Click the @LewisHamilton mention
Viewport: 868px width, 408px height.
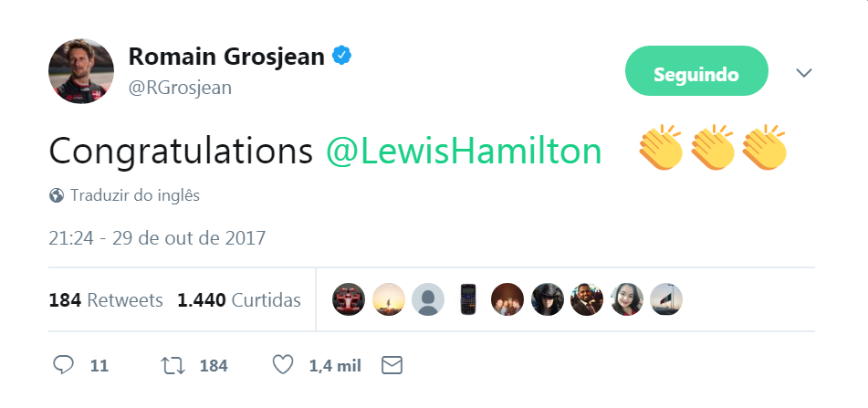[x=464, y=151]
